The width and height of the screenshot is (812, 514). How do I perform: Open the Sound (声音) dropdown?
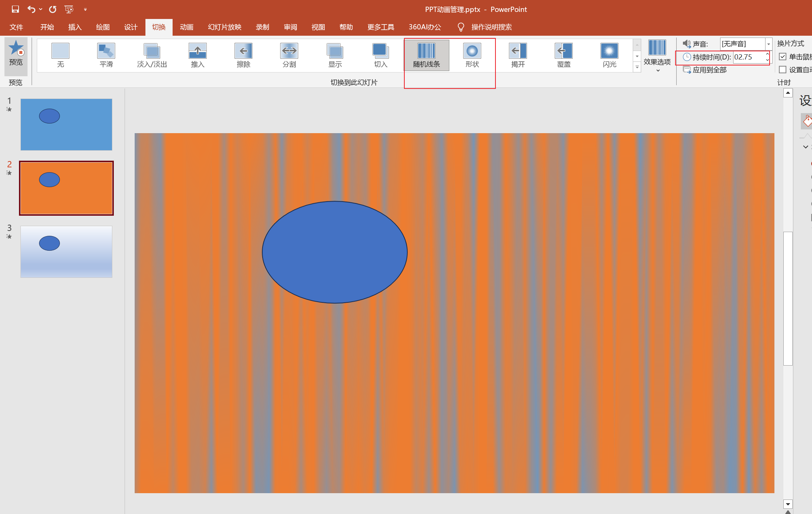(768, 44)
